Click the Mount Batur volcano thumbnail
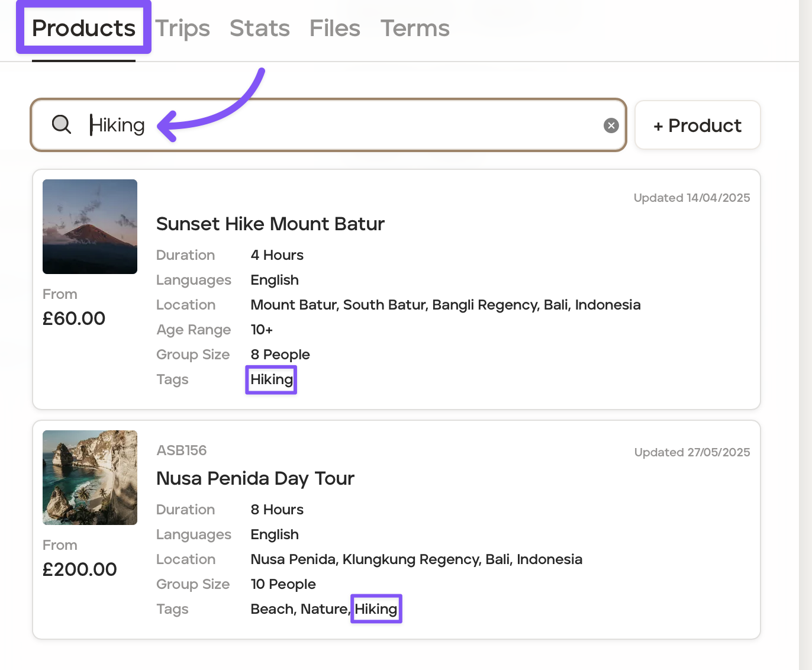The image size is (812, 670). coord(90,227)
